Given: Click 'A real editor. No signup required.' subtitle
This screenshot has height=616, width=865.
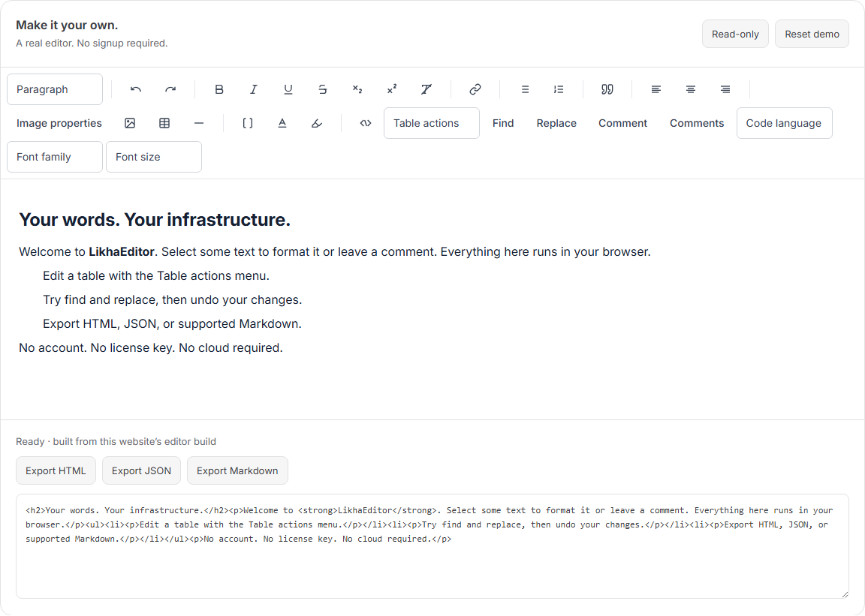Looking at the screenshot, I should [92, 43].
